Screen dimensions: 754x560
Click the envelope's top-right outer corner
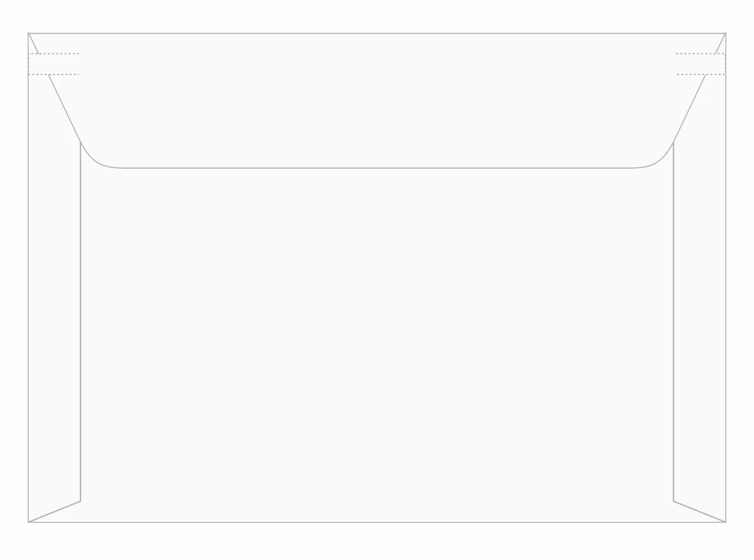tap(725, 33)
